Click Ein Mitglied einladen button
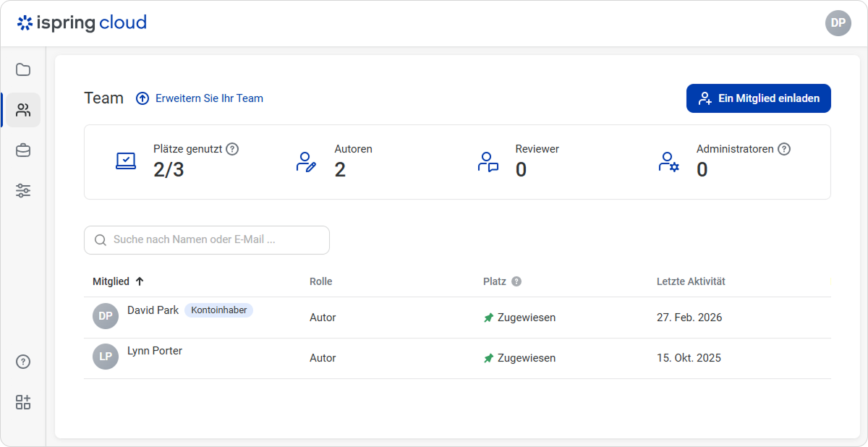 tap(759, 98)
